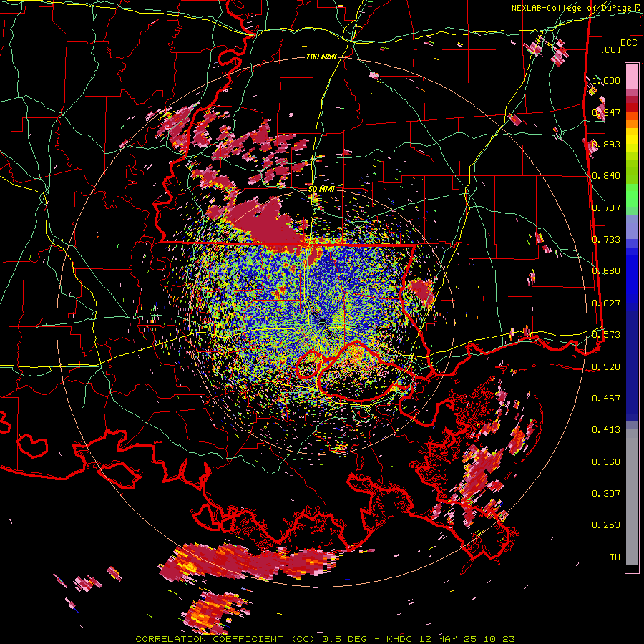Click the [CC] legend label
This screenshot has width=644, height=644.
[x=610, y=49]
